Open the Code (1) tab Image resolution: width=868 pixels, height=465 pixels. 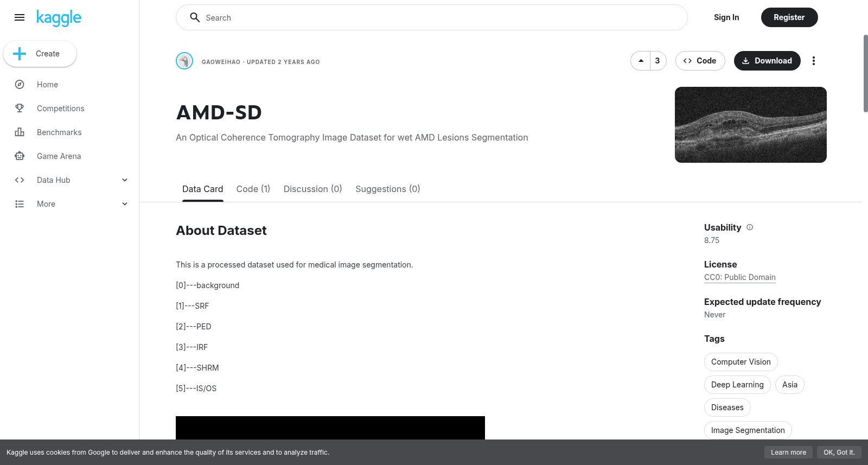pos(253,189)
